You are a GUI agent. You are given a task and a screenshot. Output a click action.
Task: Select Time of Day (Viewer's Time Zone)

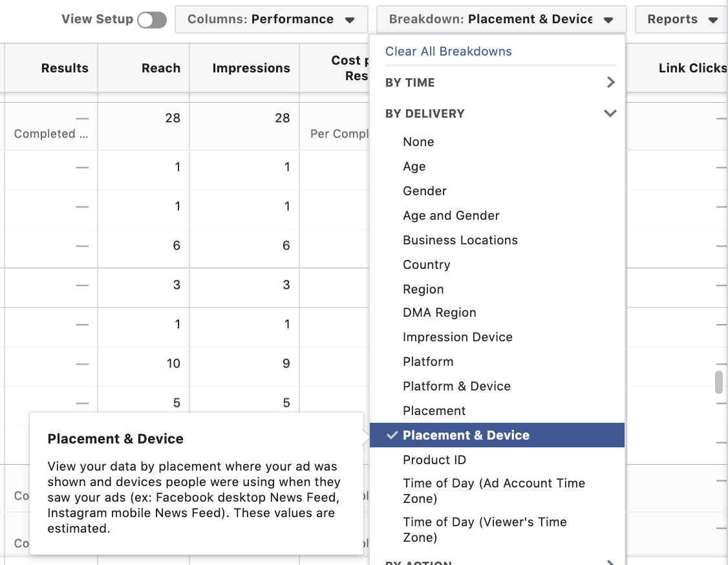click(x=485, y=529)
